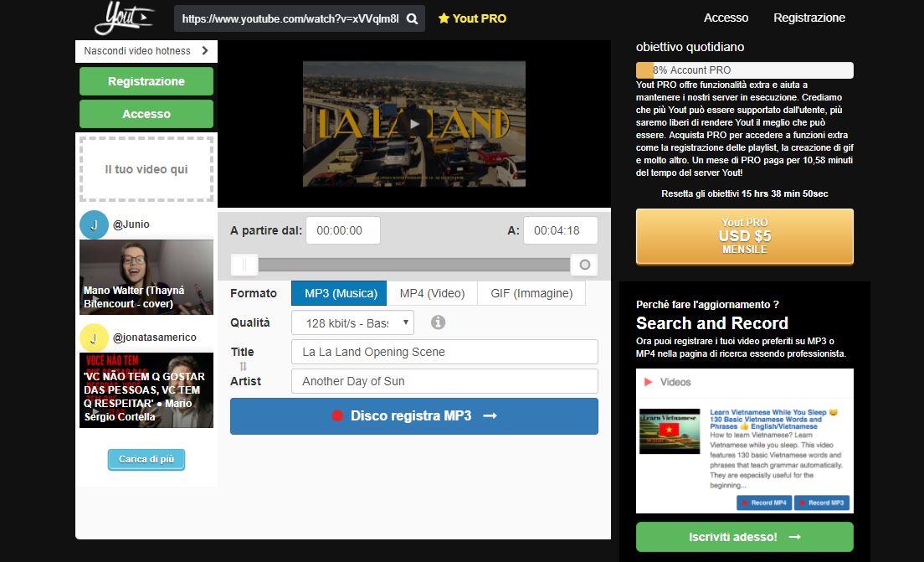Click the @jonatasamerico username
924x562 pixels.
pyautogui.click(x=154, y=338)
